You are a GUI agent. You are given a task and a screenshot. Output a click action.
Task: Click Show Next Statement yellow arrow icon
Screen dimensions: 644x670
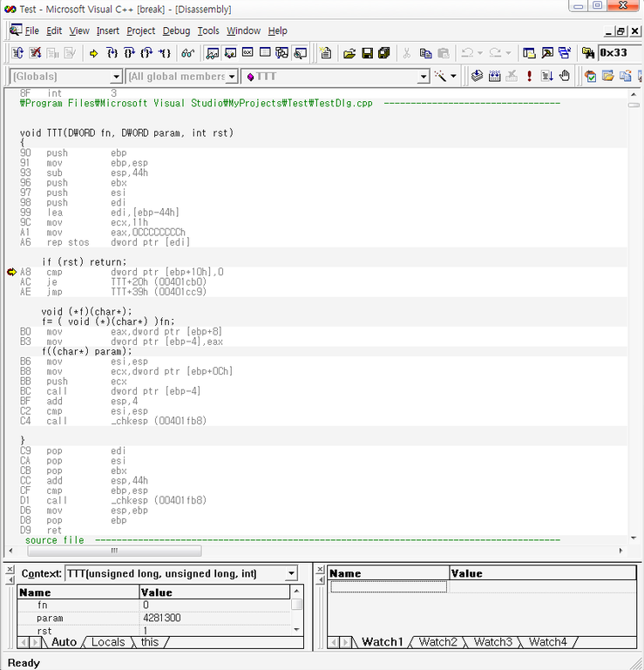(x=93, y=53)
